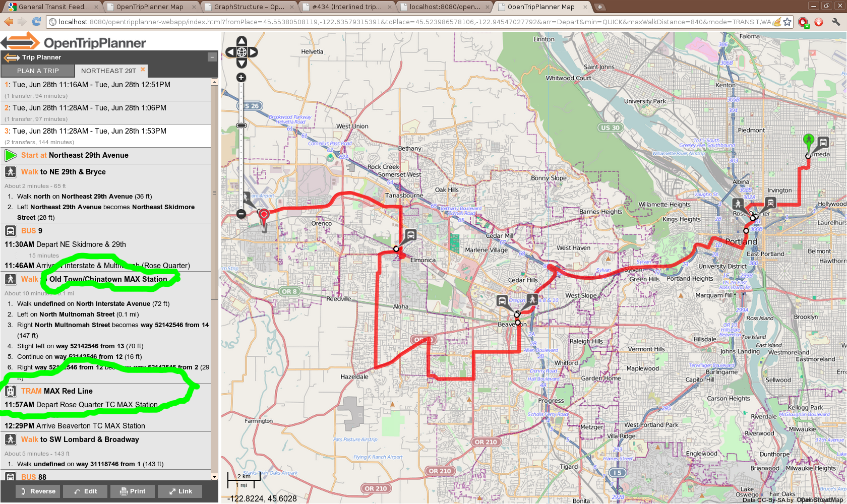Close the NORTHEAST 29T tab
The width and height of the screenshot is (847, 504).
click(143, 70)
